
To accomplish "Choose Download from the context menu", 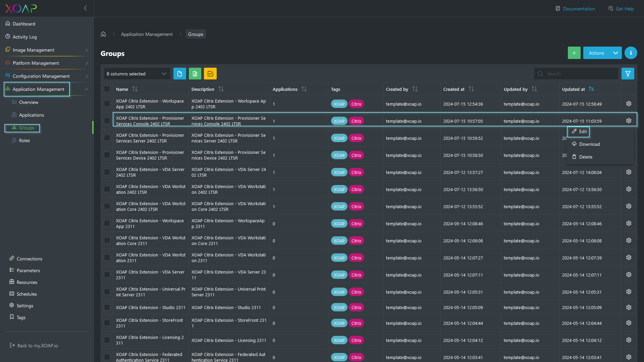I will click(586, 144).
